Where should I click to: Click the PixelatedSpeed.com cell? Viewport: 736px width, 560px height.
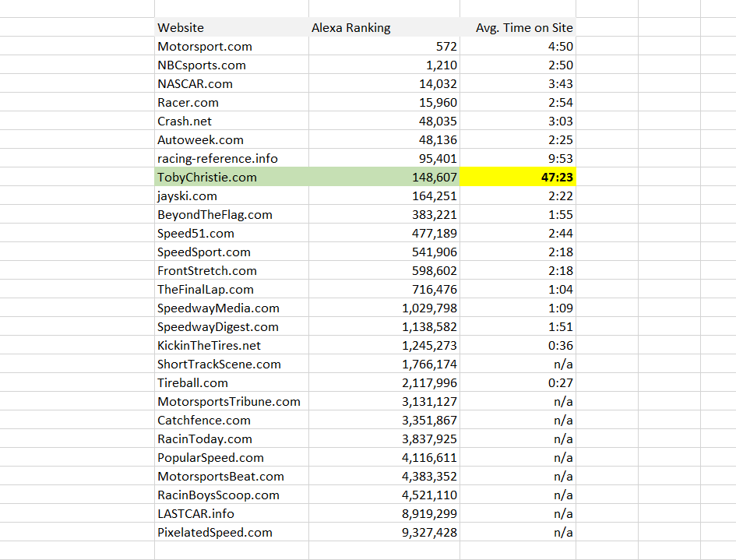pos(231,532)
